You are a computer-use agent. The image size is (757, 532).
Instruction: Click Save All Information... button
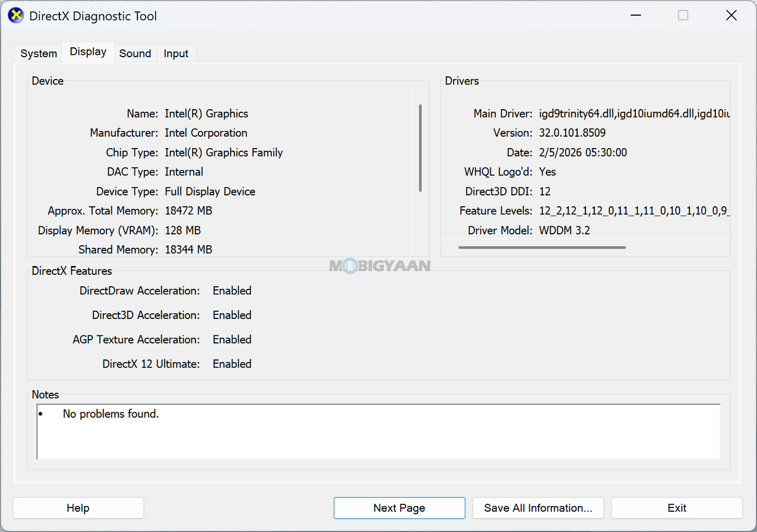[x=538, y=508]
